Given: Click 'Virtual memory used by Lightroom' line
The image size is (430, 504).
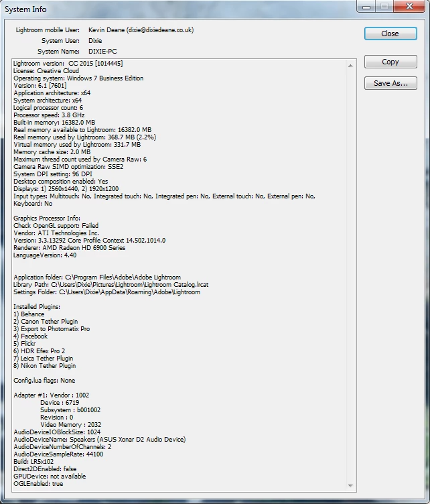Looking at the screenshot, I should (x=77, y=145).
